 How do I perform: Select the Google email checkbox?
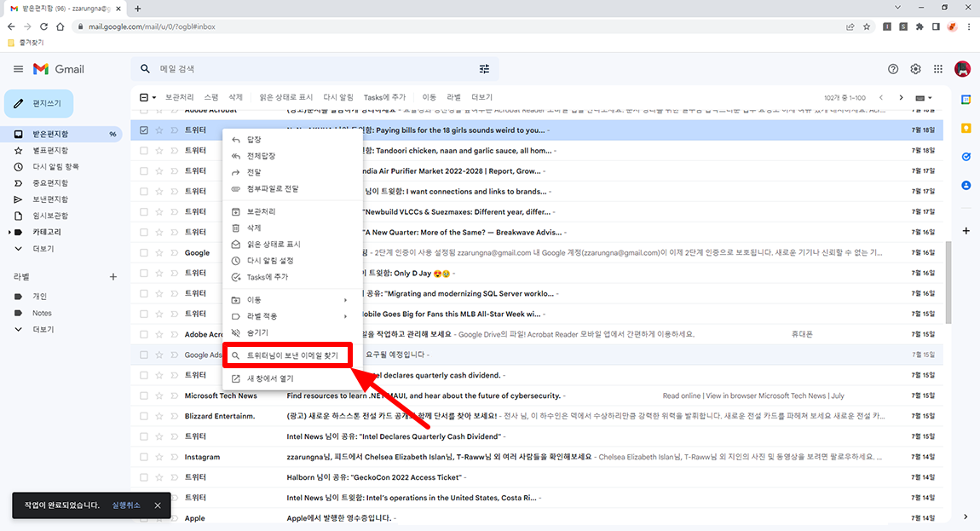[x=144, y=252]
